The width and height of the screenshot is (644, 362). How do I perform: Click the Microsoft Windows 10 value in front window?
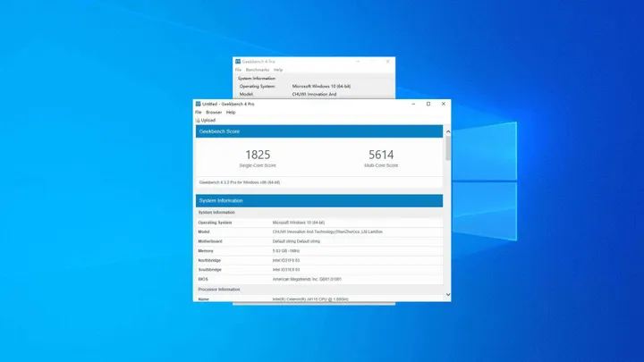click(x=299, y=223)
